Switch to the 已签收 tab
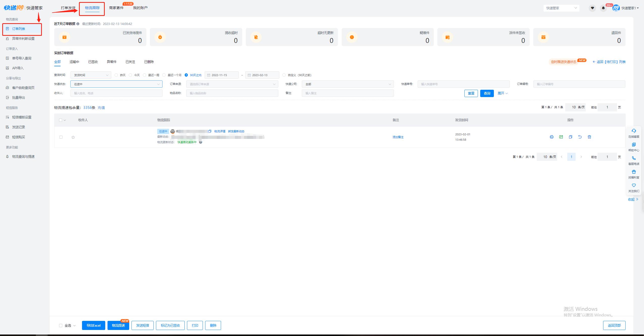This screenshot has width=644, height=336. 93,62
